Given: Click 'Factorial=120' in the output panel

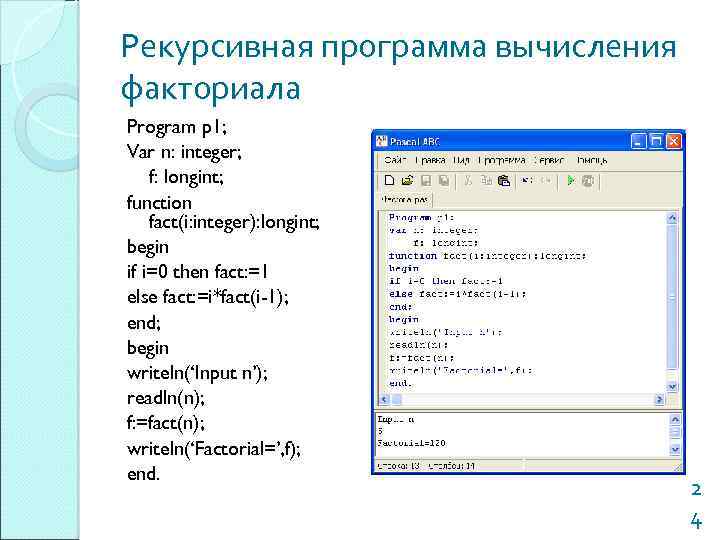Looking at the screenshot, I should pyautogui.click(x=411, y=443).
